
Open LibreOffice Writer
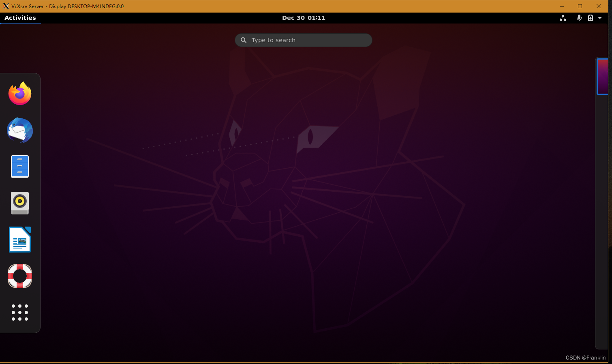point(19,240)
